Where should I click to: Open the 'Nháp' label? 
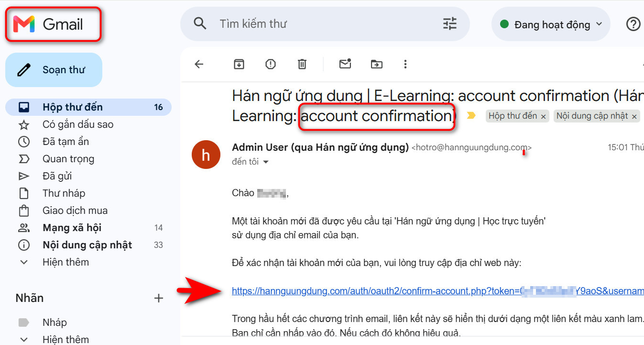pos(55,323)
